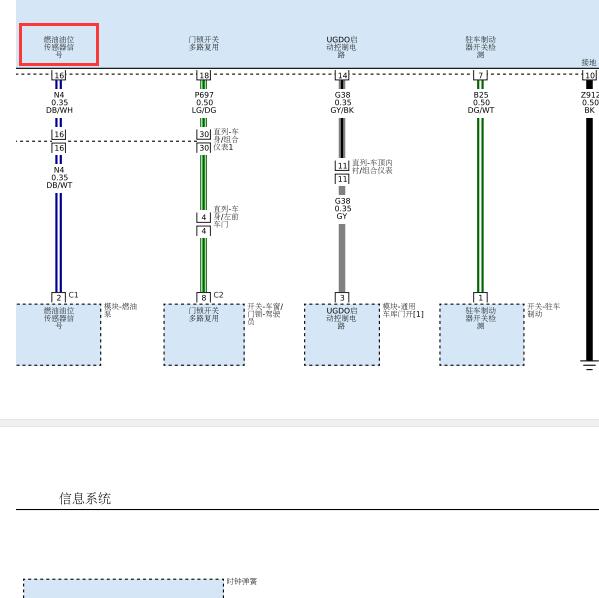Click pin number 10 on the Z912 wire
Viewport: 599px width, 598px height.
click(590, 75)
